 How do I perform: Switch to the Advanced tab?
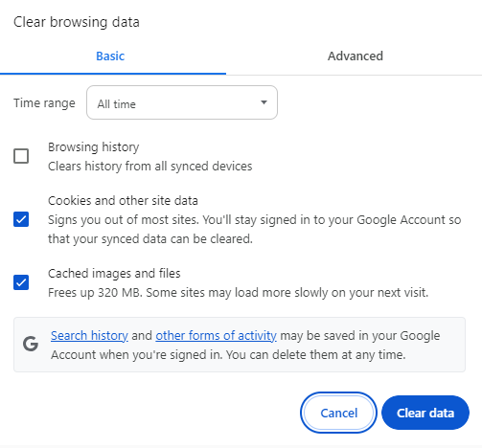click(x=356, y=56)
